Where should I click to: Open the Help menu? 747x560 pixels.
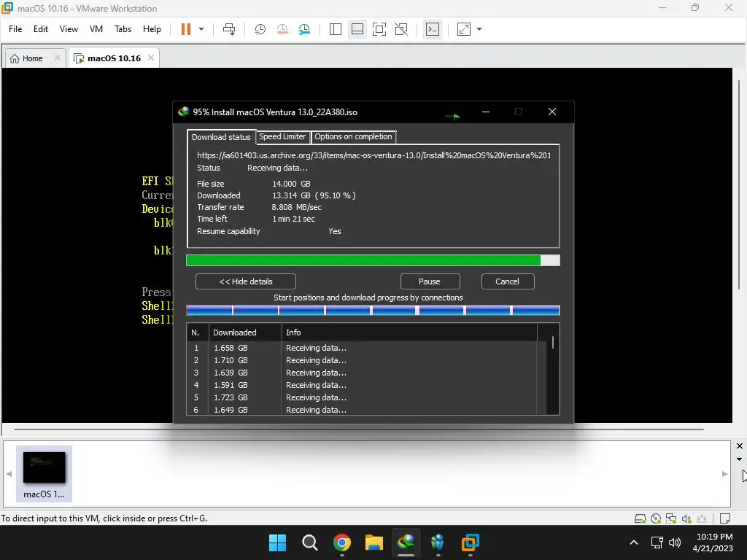click(x=152, y=29)
